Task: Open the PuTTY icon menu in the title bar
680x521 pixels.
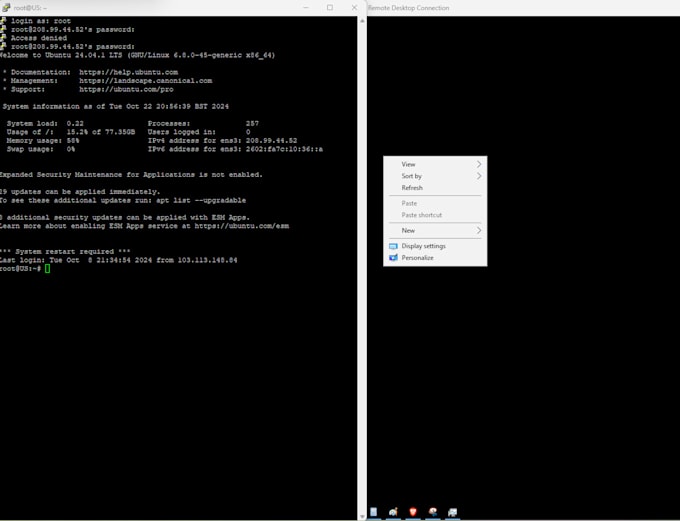Action: (6, 7)
